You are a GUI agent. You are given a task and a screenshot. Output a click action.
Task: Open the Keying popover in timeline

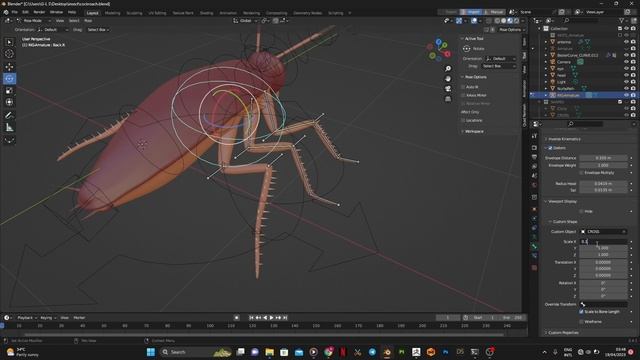click(48, 318)
